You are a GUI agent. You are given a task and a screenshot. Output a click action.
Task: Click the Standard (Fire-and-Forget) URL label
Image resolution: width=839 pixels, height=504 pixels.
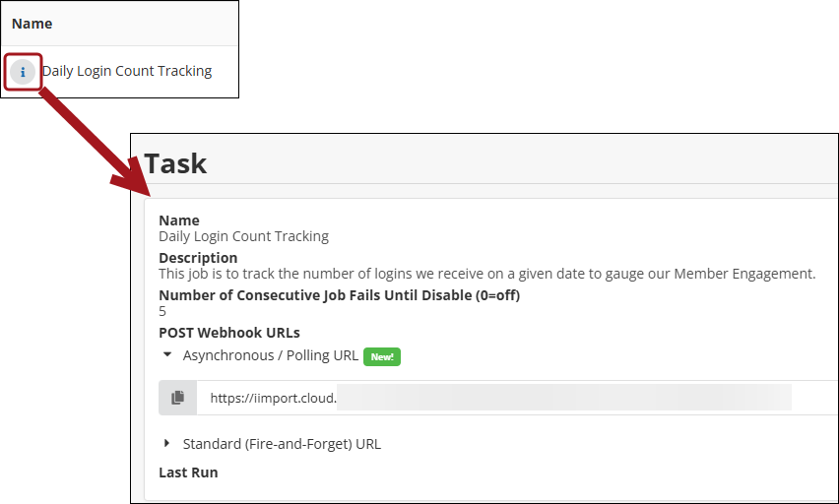(x=282, y=444)
